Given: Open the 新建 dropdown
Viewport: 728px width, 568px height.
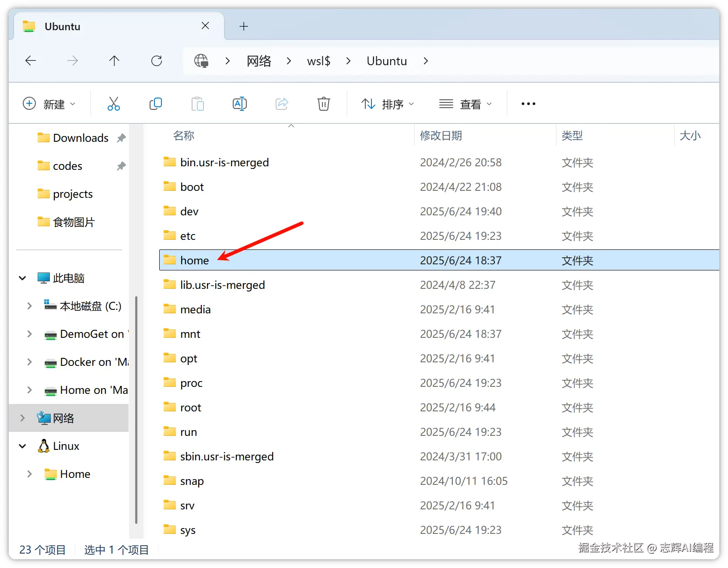Looking at the screenshot, I should pos(49,104).
